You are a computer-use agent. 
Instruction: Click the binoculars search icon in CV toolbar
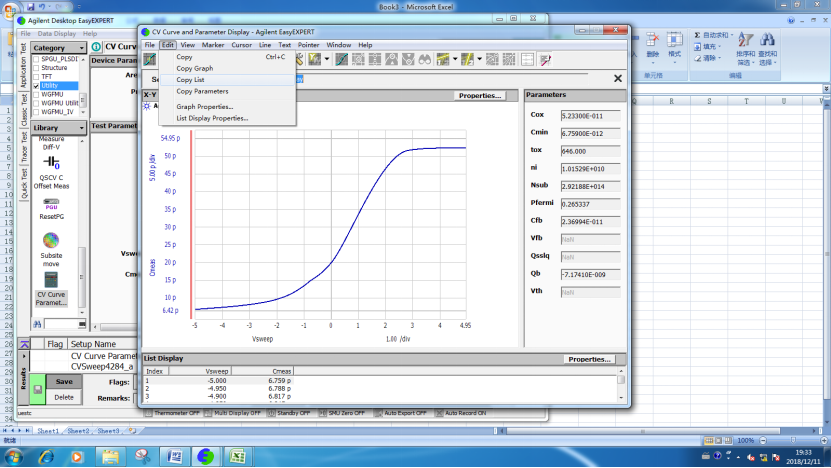click(x=425, y=59)
